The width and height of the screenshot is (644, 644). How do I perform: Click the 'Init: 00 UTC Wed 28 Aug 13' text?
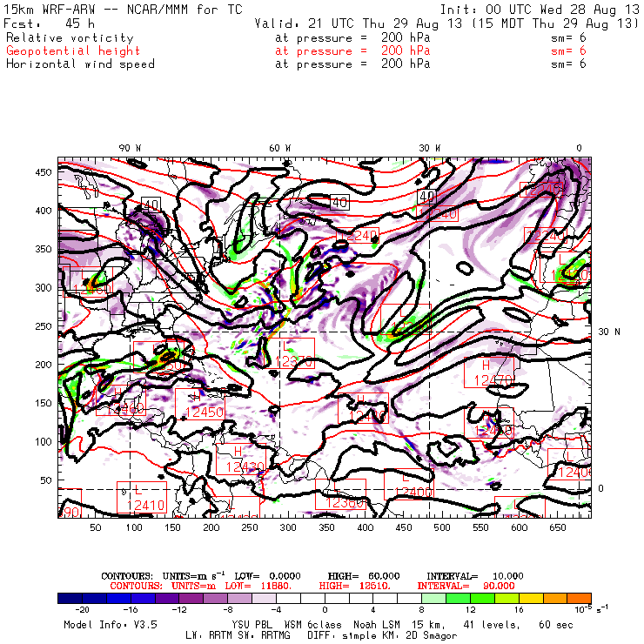coord(540,10)
